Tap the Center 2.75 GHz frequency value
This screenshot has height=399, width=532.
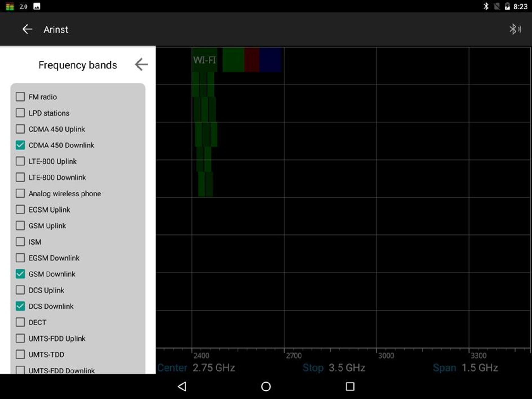pyautogui.click(x=214, y=368)
